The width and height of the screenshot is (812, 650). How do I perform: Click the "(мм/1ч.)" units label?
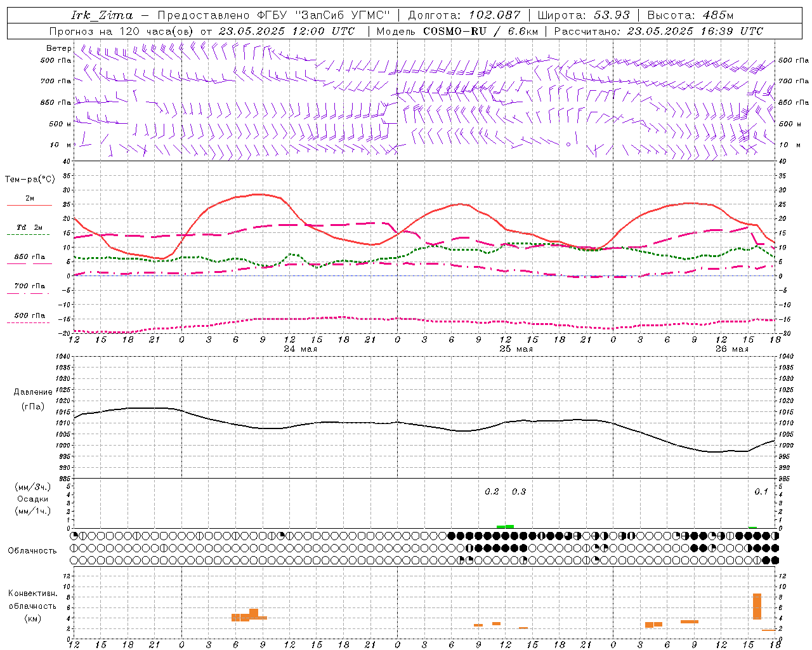tap(33, 511)
